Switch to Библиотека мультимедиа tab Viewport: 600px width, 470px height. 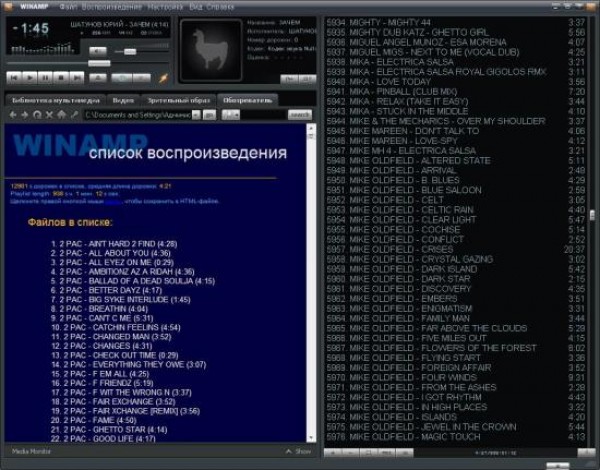click(55, 100)
